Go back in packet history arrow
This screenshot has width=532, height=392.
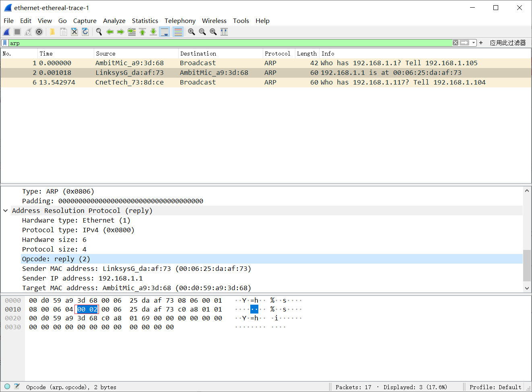[110, 32]
